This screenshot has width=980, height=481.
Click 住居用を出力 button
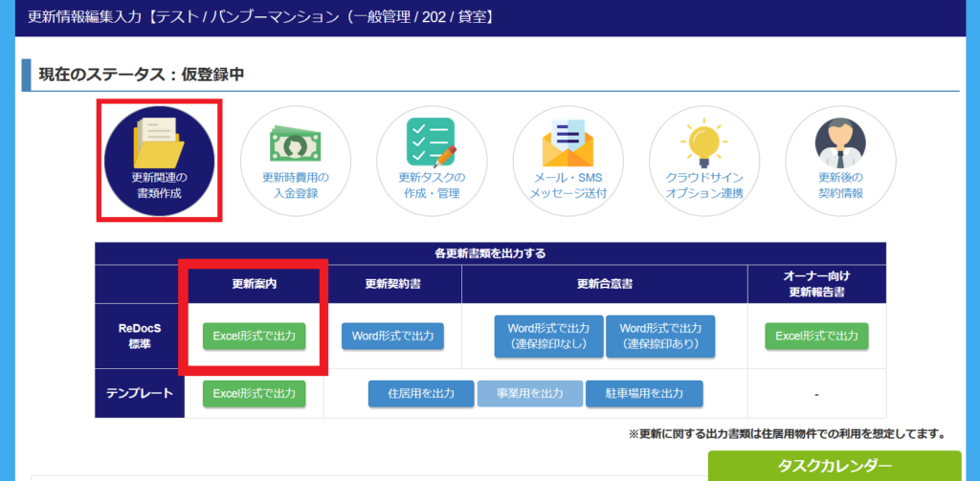[421, 394]
